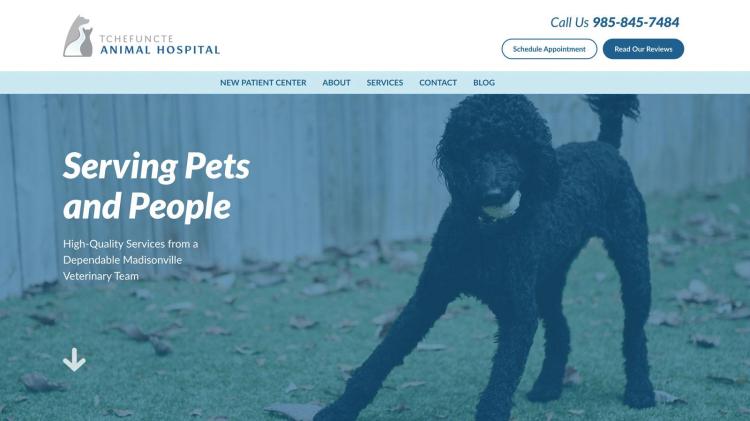Open the Blog nav link
This screenshot has width=750, height=421.
click(x=484, y=82)
